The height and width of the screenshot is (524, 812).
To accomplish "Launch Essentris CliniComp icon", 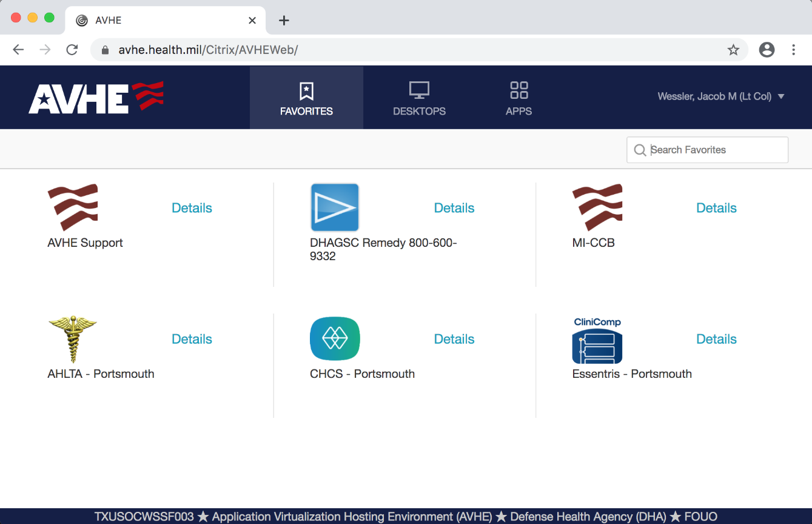I will (597, 340).
